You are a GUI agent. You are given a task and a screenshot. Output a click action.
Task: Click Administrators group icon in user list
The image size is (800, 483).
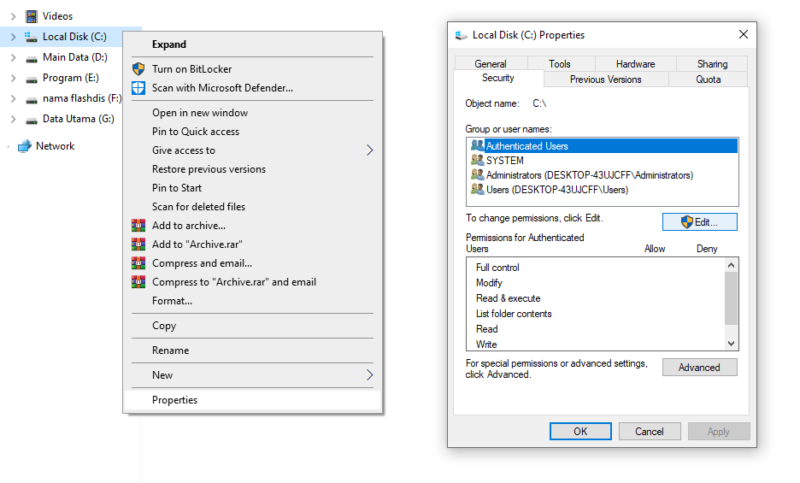click(x=478, y=175)
